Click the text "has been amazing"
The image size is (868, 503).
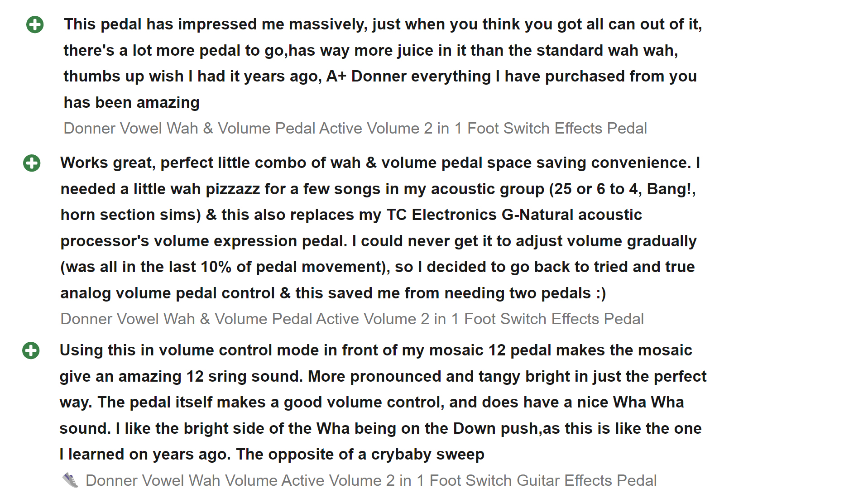tap(131, 103)
